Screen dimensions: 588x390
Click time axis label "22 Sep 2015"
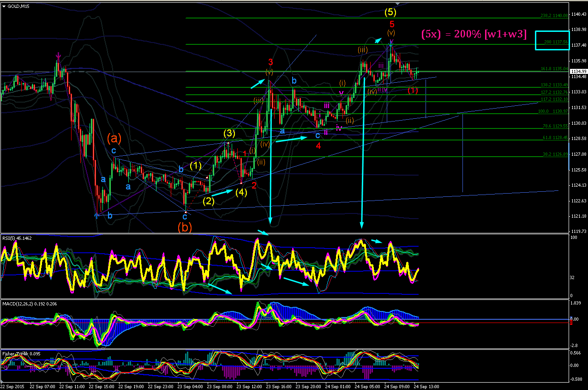point(12,386)
